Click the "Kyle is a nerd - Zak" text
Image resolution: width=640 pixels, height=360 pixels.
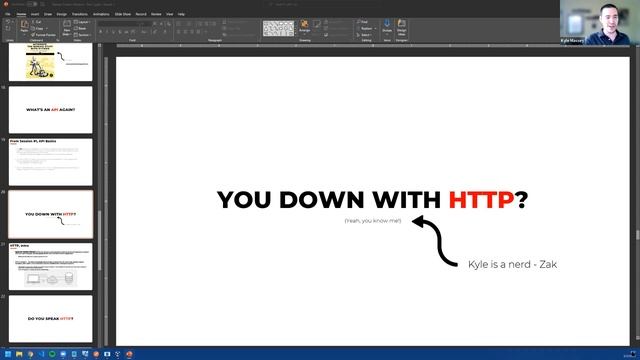pyautogui.click(x=512, y=264)
